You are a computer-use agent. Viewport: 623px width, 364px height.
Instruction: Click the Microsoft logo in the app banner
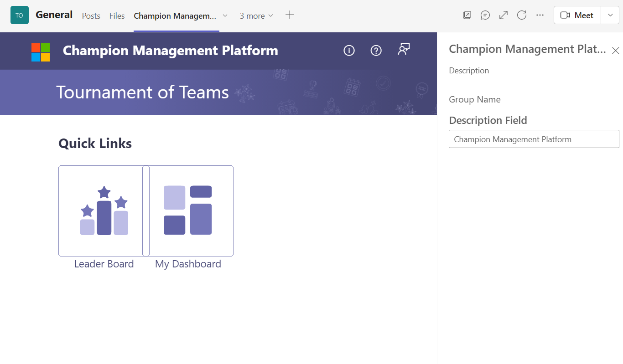40,51
